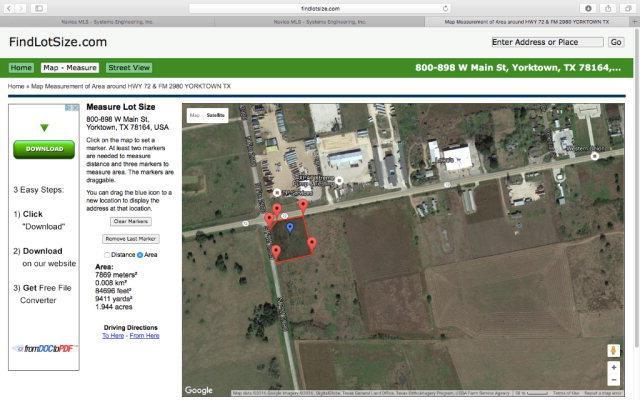Open the Home menu item
The width and height of the screenshot is (640, 400).
pos(21,68)
